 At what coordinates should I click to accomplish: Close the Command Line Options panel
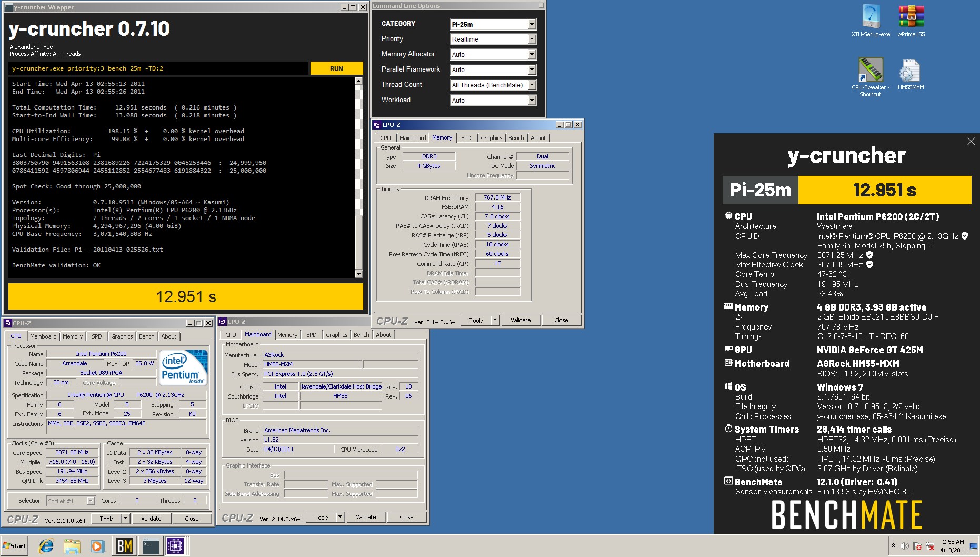point(541,5)
